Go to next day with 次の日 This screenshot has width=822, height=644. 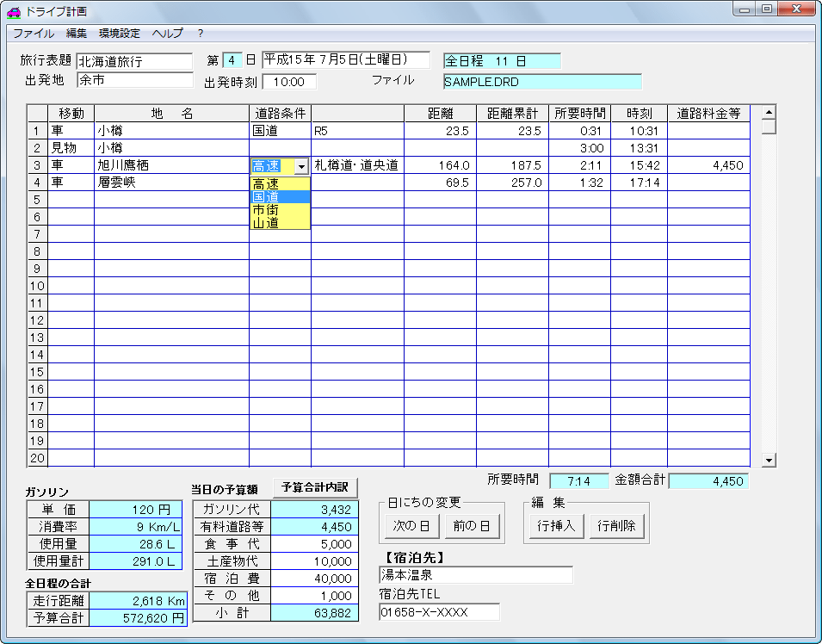(411, 526)
